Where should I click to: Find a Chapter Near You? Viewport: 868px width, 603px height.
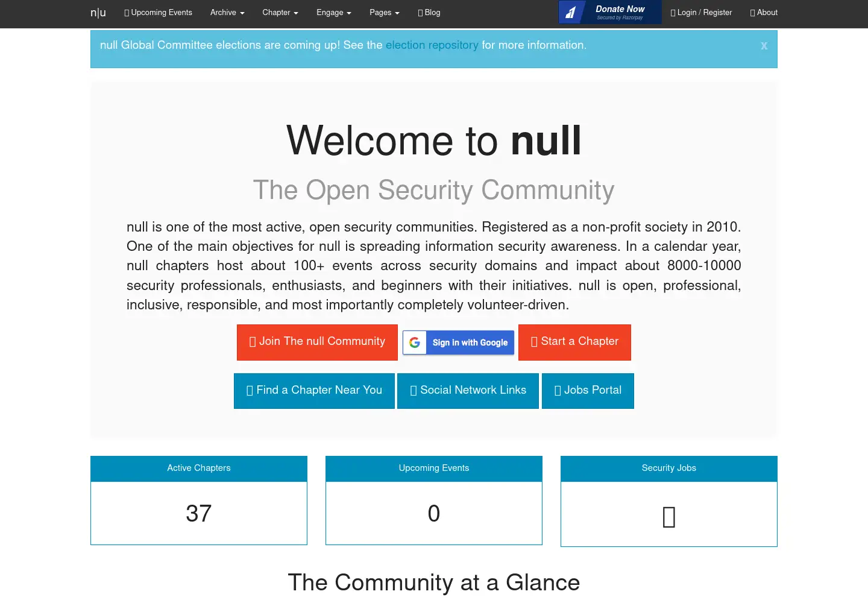pyautogui.click(x=314, y=391)
